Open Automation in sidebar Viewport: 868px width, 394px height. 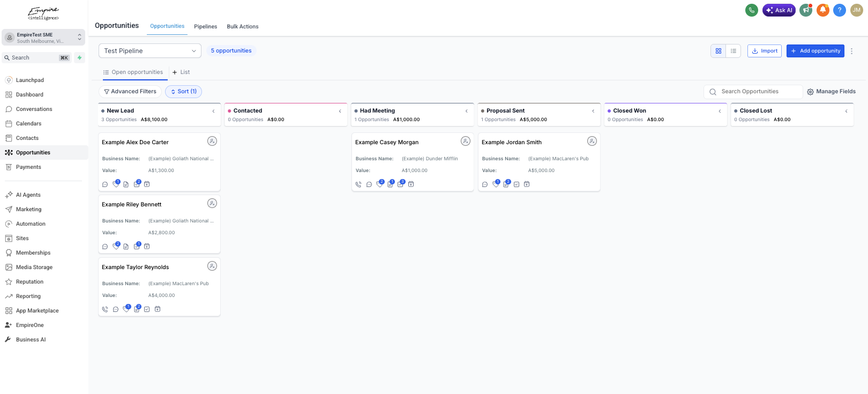click(x=31, y=224)
